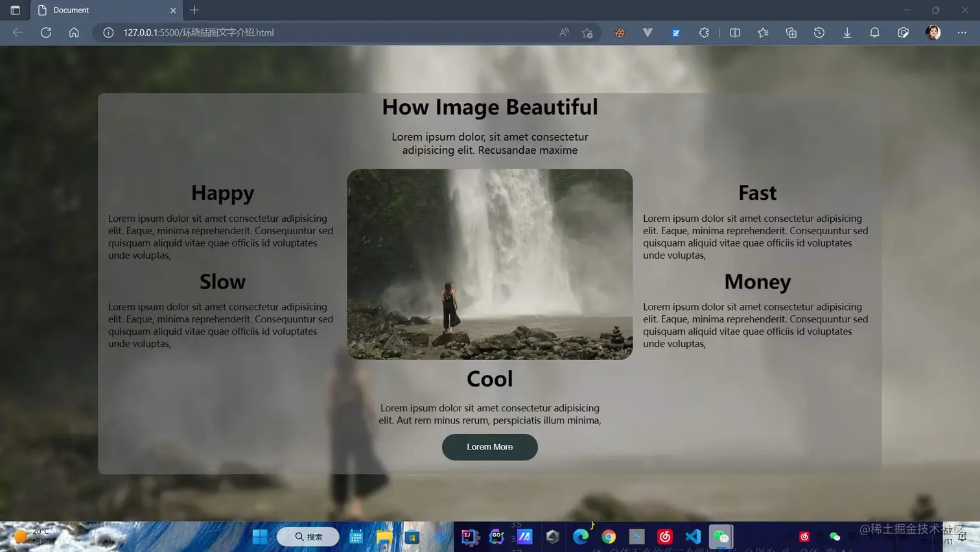Screen dimensions: 980x552
Task: Open the Windows Start menu
Action: point(260,536)
